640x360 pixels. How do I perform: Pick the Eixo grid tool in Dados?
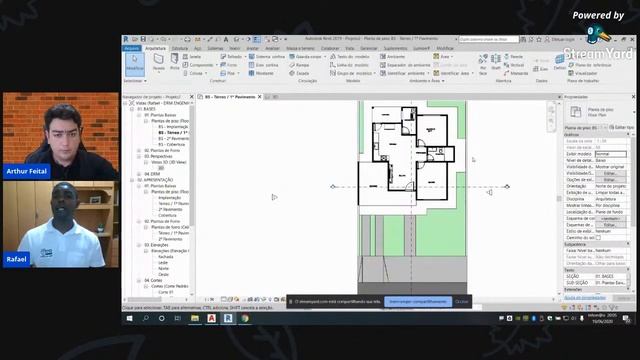pos(541,69)
